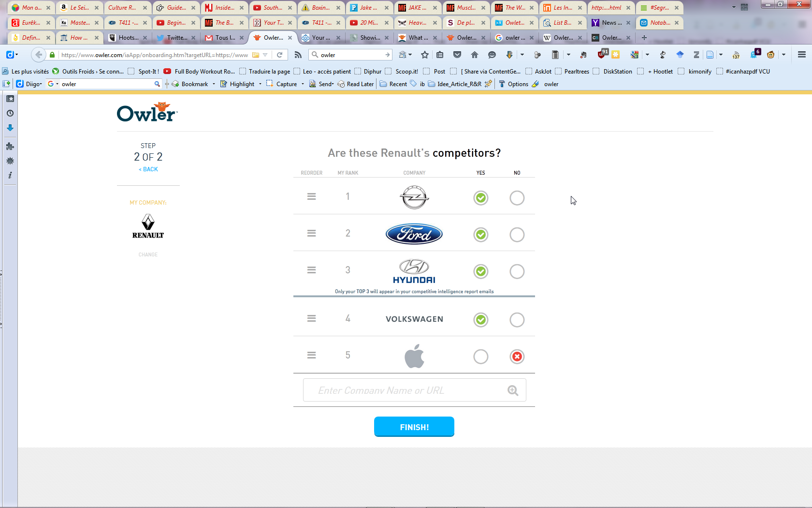Switch to the Hootsuite tab
The height and width of the screenshot is (508, 812).
click(x=128, y=37)
